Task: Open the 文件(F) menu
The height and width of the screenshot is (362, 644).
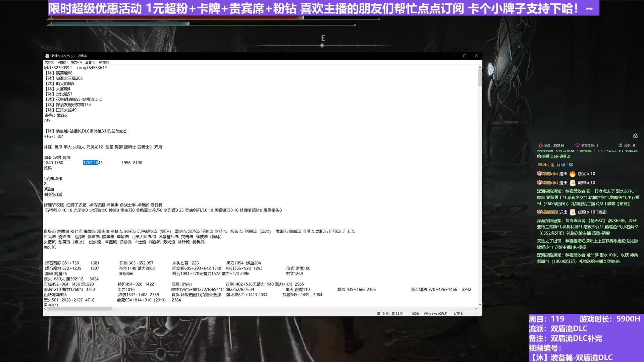Action: click(50, 62)
